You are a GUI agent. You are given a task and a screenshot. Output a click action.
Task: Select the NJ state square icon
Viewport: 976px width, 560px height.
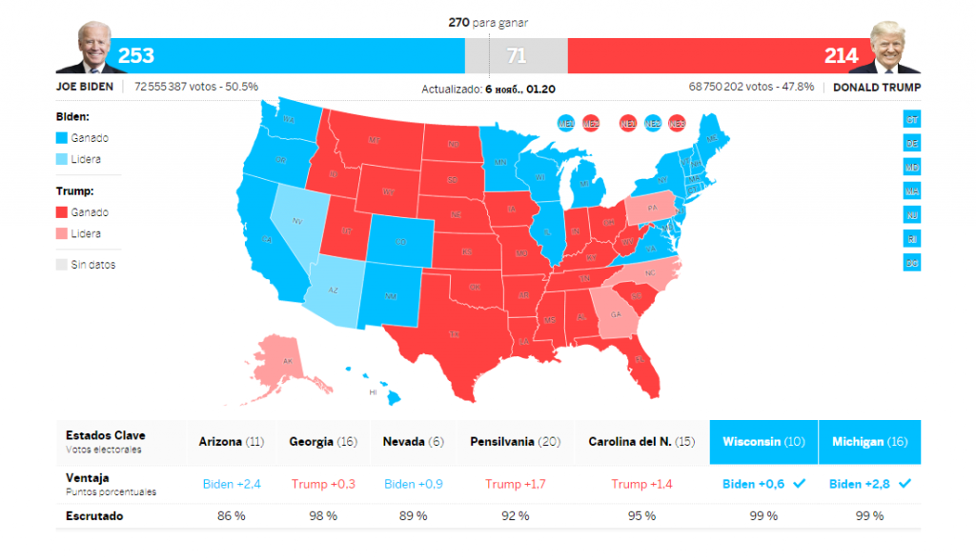(911, 215)
